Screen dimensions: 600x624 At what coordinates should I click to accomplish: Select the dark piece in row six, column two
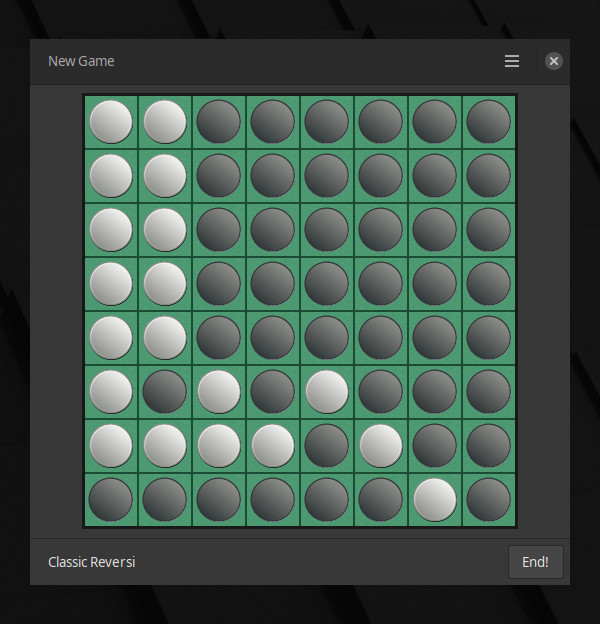165,391
